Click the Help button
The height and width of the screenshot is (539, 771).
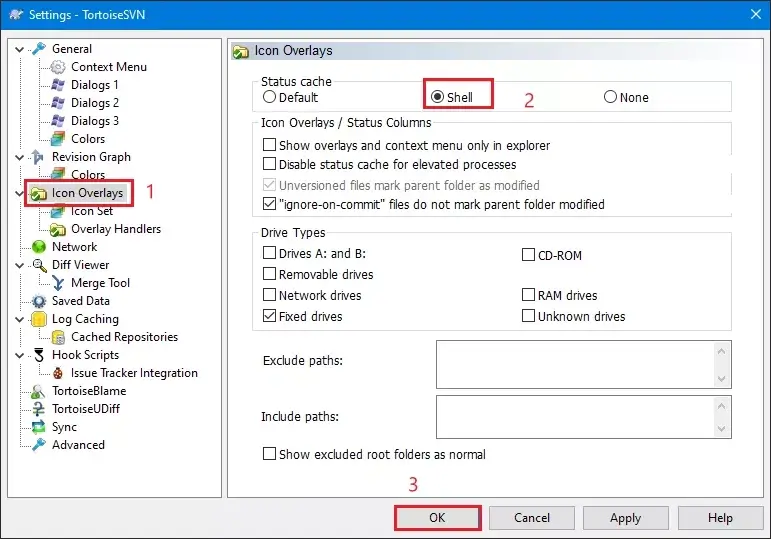click(720, 518)
